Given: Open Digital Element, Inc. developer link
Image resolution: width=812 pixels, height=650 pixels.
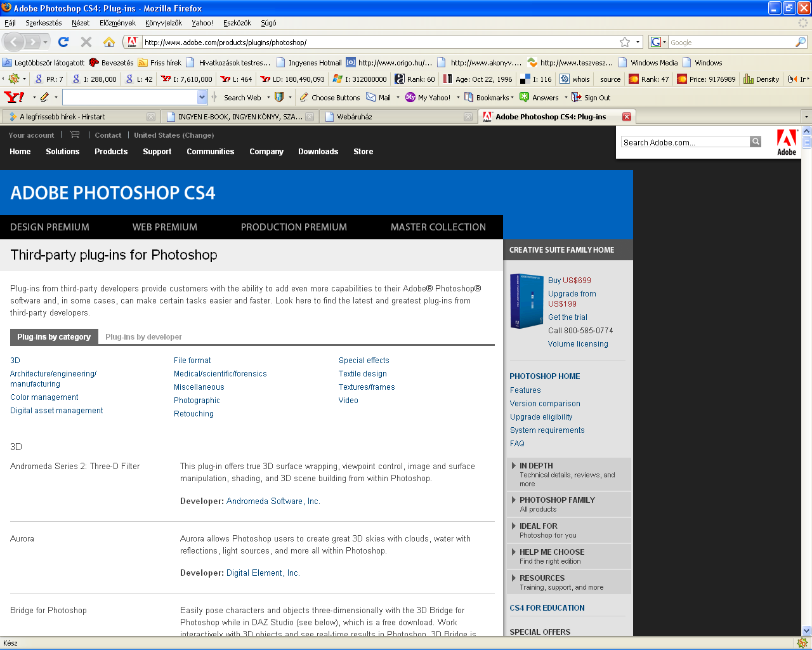Looking at the screenshot, I should [263, 573].
